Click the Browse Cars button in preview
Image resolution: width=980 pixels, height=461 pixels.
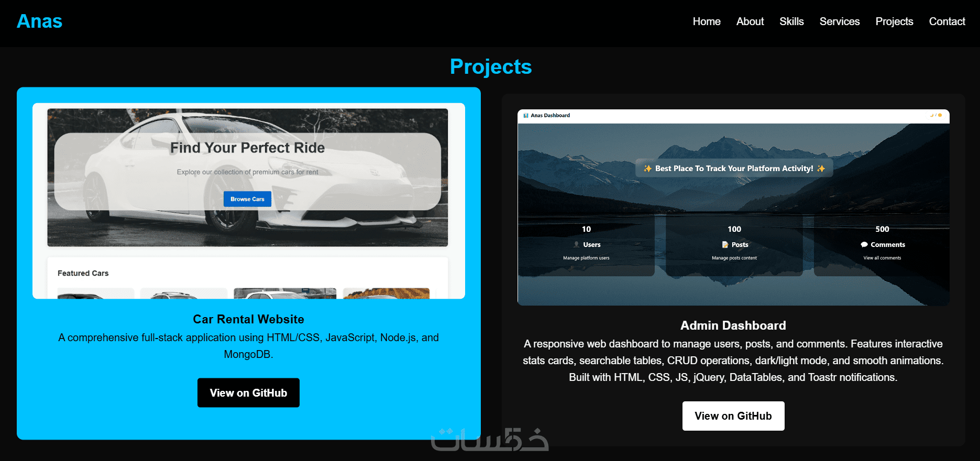247,199
